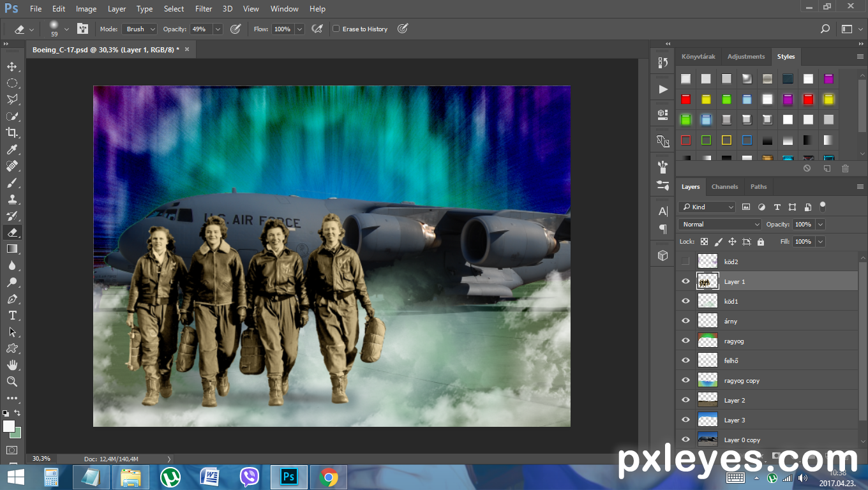Open the History panel icon
868x490 pixels.
pos(662,63)
